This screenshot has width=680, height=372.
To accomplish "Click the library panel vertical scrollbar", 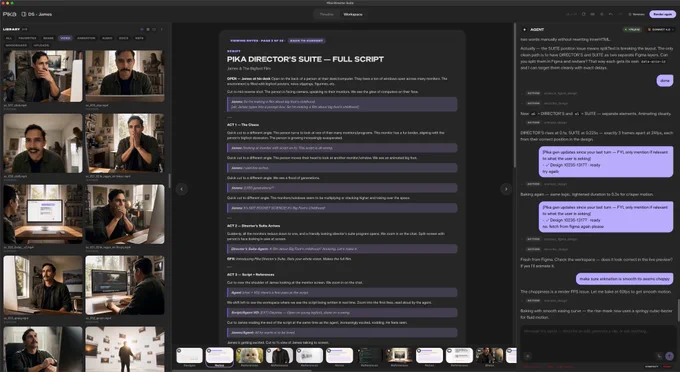I will coord(169,180).
